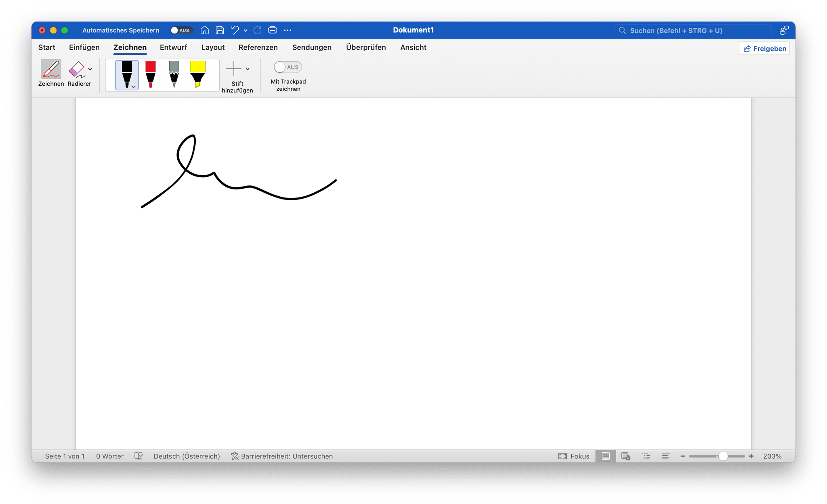Pick the red pen
The width and height of the screenshot is (827, 504).
pos(151,75)
